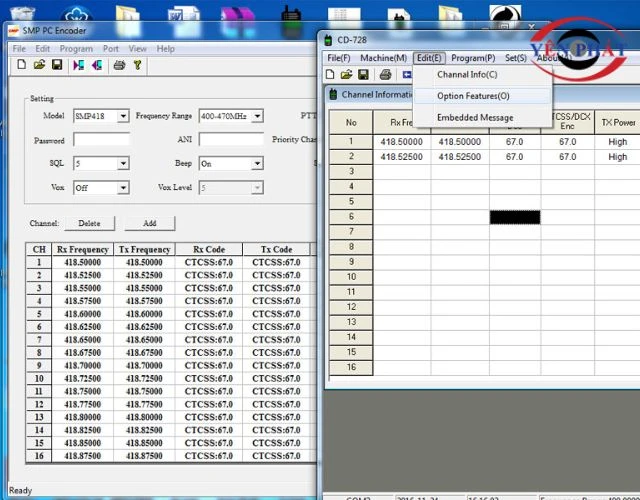Click the Open folder icon in CD-728 toolbar
Viewport: 640px width, 500px height.
pos(346,74)
